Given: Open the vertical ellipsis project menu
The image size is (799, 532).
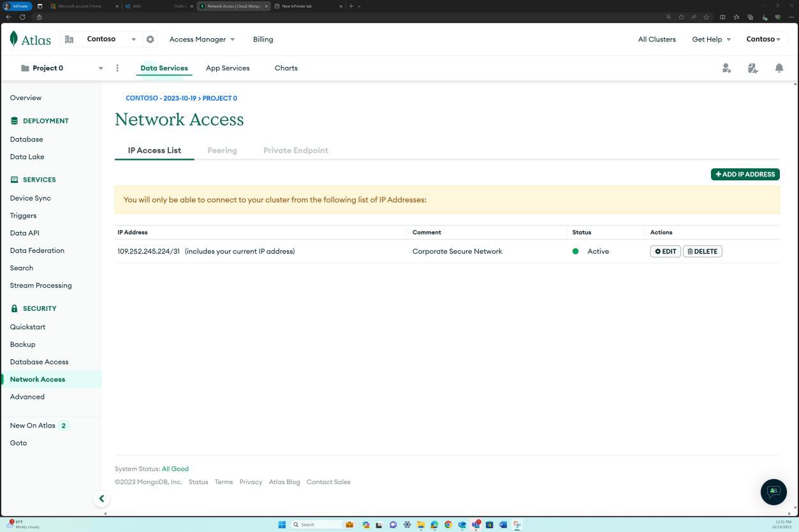Looking at the screenshot, I should pos(117,68).
